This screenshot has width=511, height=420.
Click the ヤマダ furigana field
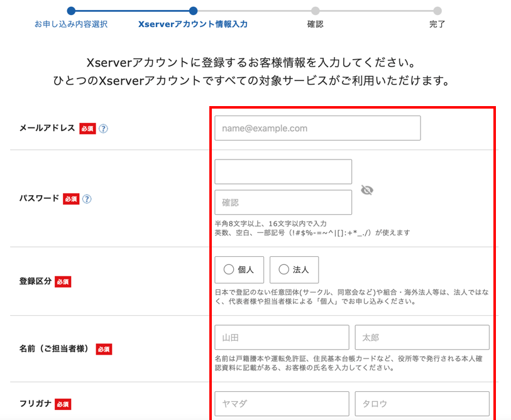tap(282, 404)
